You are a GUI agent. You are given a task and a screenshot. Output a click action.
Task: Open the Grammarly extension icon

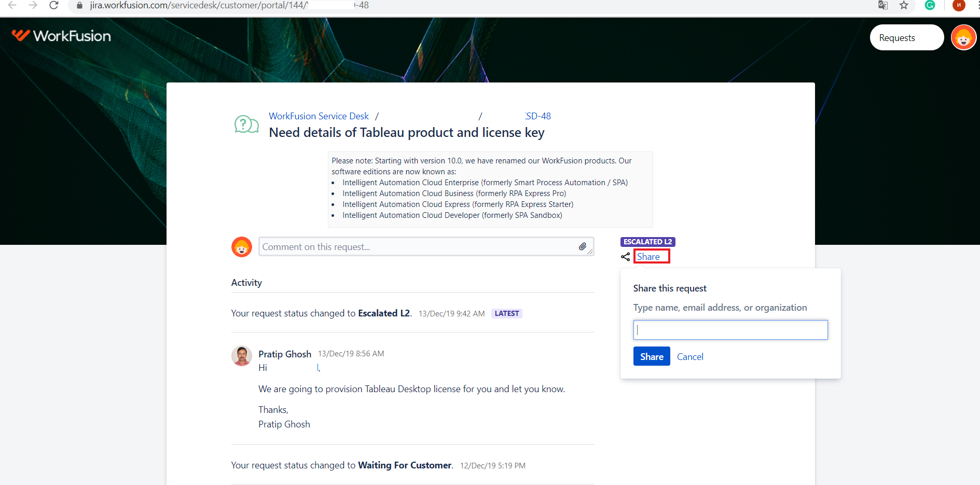click(930, 5)
